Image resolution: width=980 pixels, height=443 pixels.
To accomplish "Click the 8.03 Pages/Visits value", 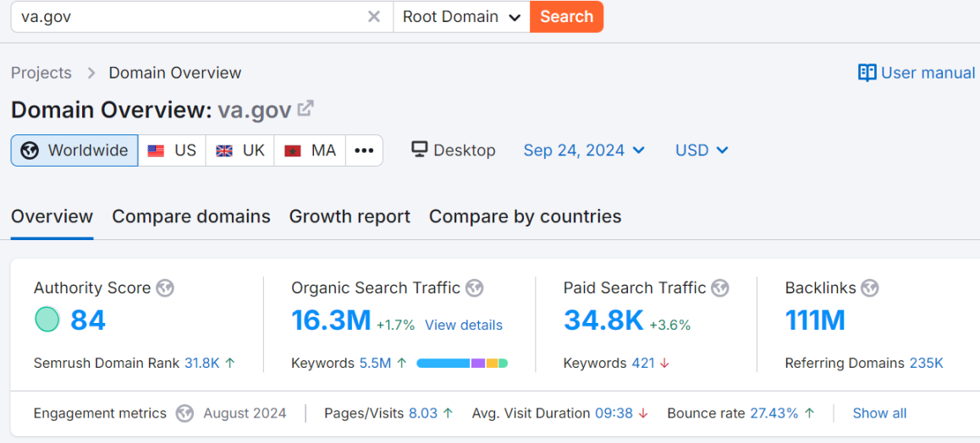I will point(423,413).
